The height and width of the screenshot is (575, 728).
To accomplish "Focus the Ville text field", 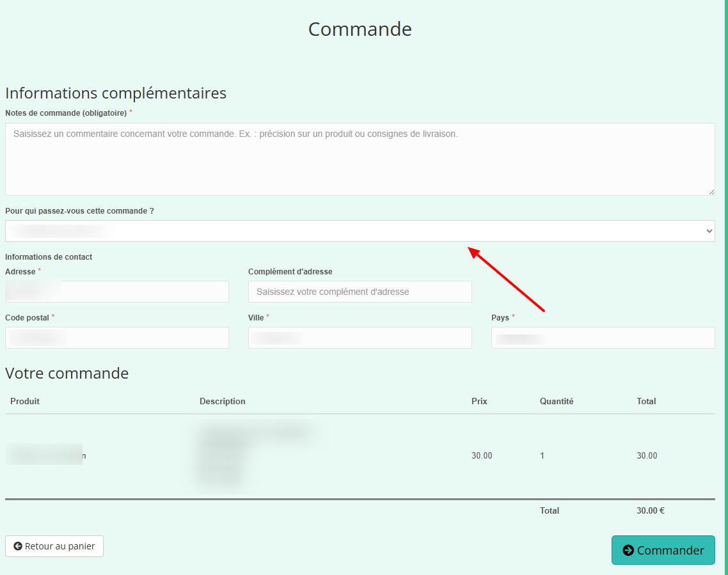I will [x=360, y=338].
